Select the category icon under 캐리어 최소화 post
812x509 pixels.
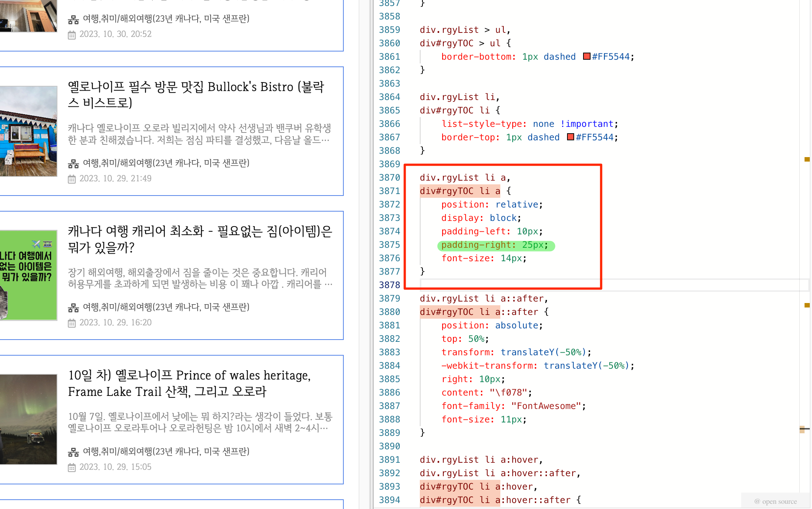click(73, 307)
